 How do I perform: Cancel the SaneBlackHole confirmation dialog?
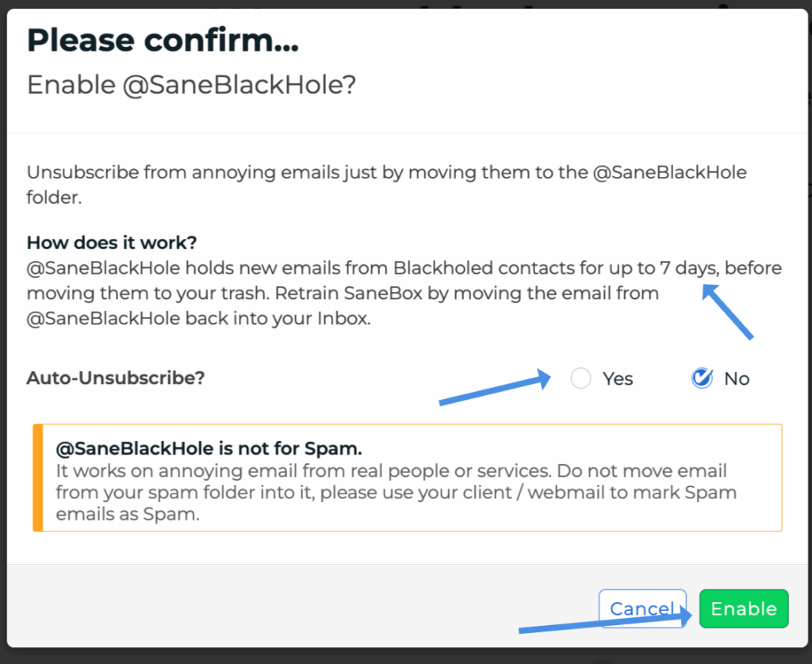pos(642,608)
